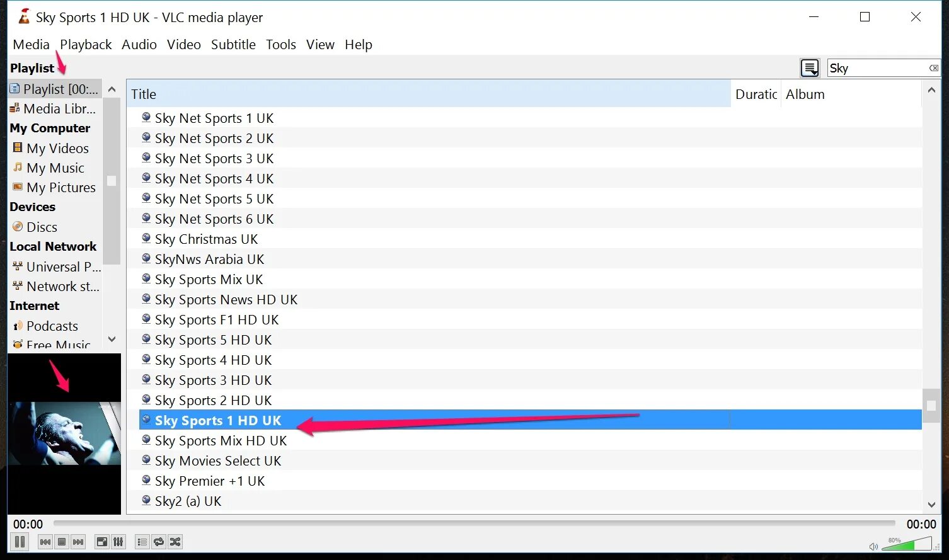Skip to previous media track
Image resolution: width=949 pixels, height=560 pixels.
coord(45,542)
